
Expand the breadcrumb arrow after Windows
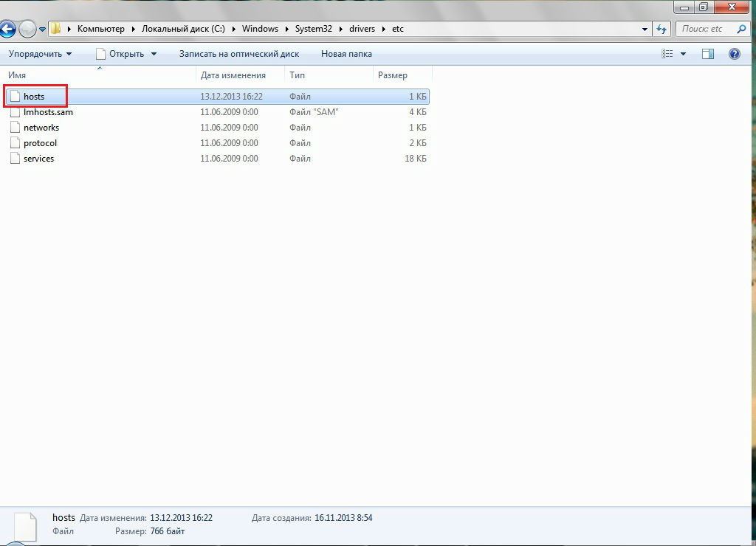(287, 29)
